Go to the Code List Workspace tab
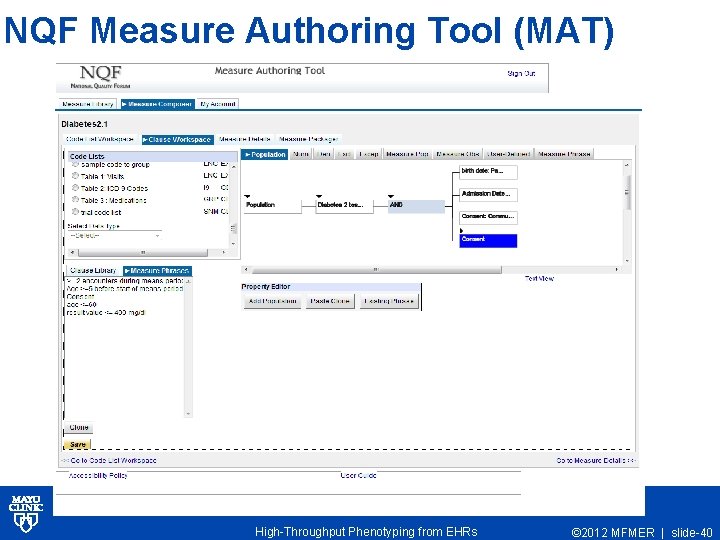 100,139
